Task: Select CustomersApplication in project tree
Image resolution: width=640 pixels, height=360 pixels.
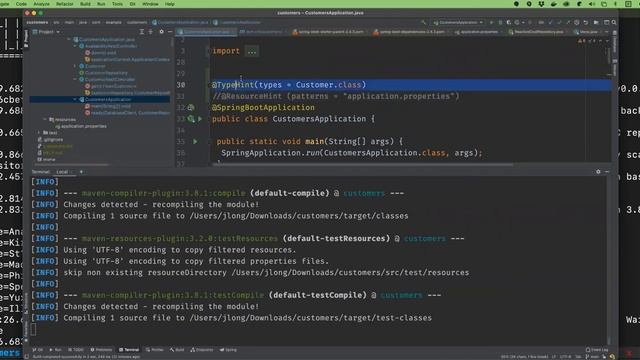Action: 108,99
